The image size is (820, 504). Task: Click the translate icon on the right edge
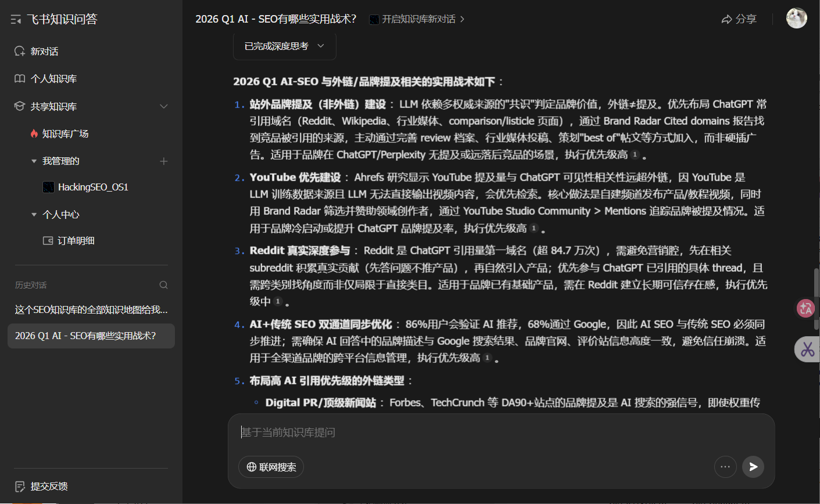pyautogui.click(x=805, y=308)
